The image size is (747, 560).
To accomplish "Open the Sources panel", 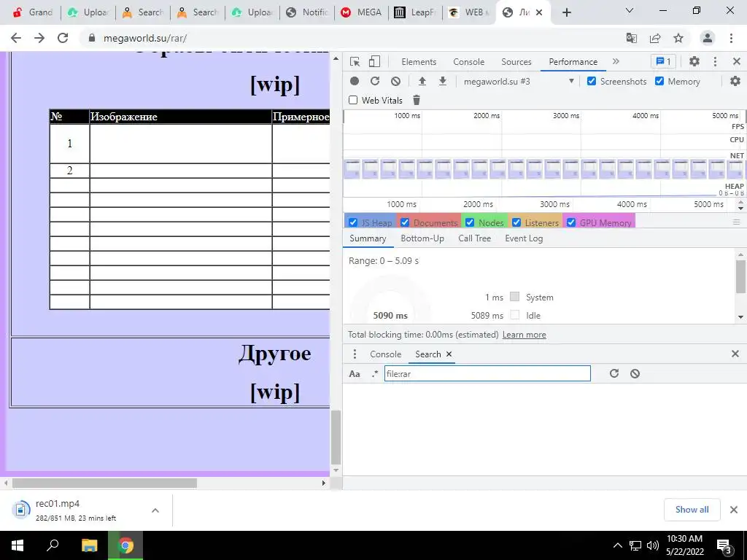I will [x=516, y=61].
